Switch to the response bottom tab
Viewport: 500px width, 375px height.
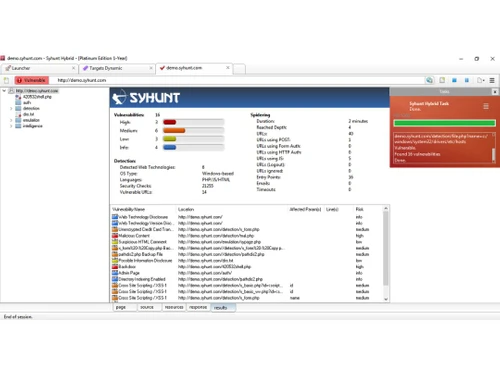[198, 307]
